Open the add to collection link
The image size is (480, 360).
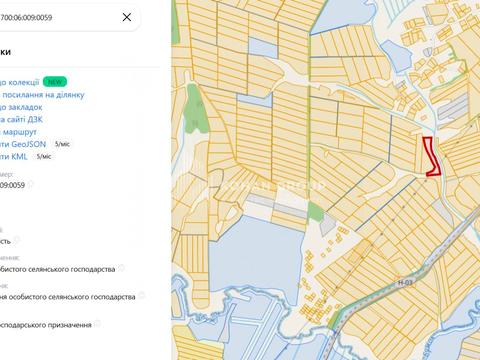click(20, 82)
